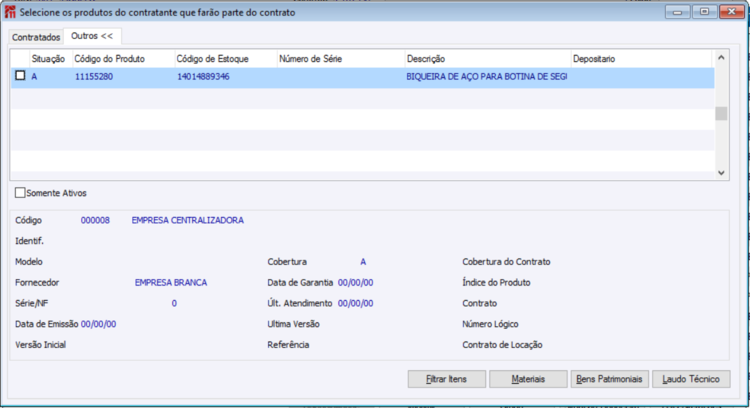Click the Descrição column header
Screen dimensions: 750x408
(488, 59)
